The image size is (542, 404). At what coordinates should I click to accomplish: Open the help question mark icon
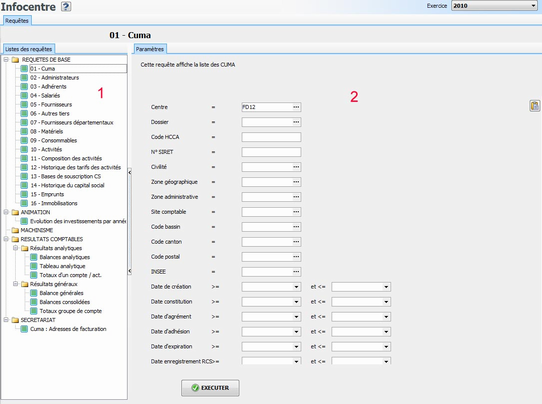[x=66, y=6]
